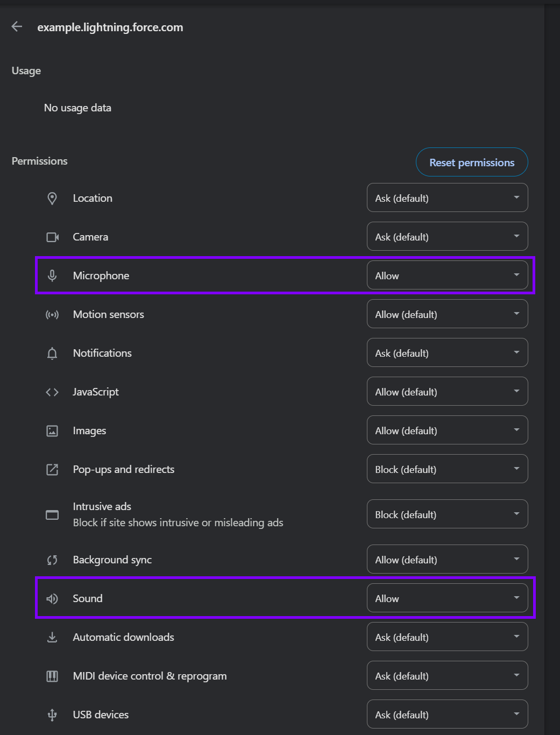Click the Background sync label
This screenshot has height=735, width=560.
point(112,560)
